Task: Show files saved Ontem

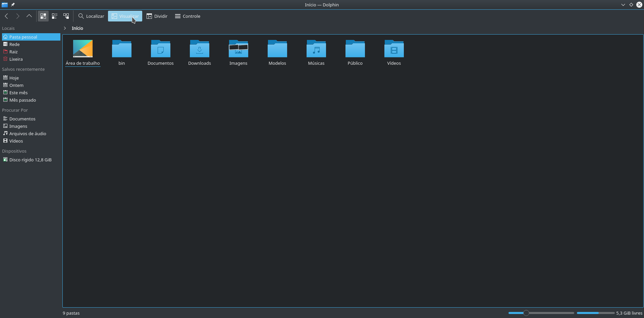Action: (31, 85)
